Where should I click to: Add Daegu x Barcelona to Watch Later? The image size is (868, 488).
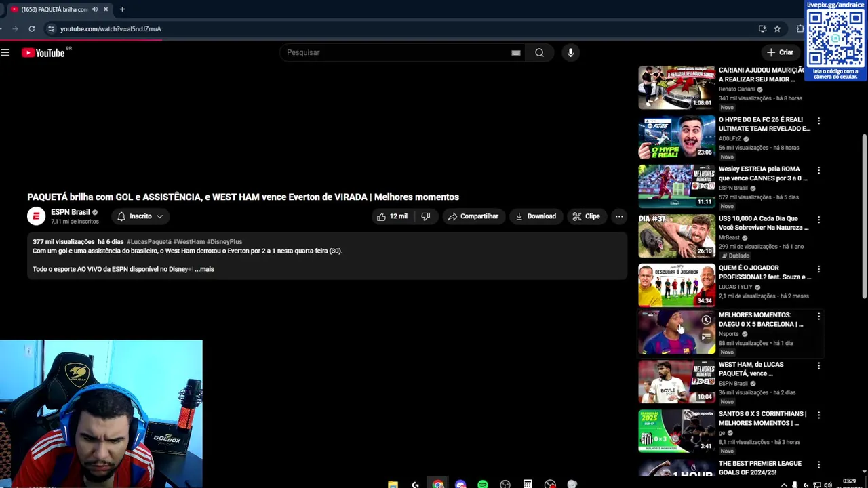click(x=706, y=321)
